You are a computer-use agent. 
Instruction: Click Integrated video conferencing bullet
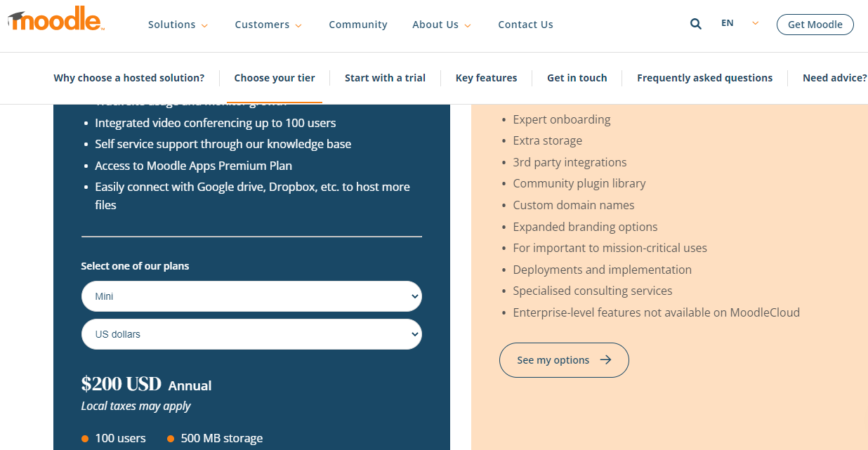(216, 123)
